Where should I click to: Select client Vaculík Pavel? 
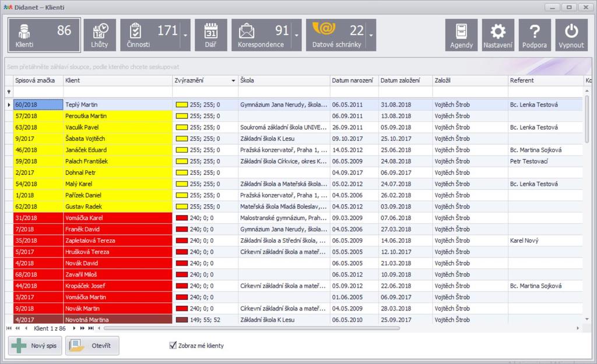tap(118, 128)
